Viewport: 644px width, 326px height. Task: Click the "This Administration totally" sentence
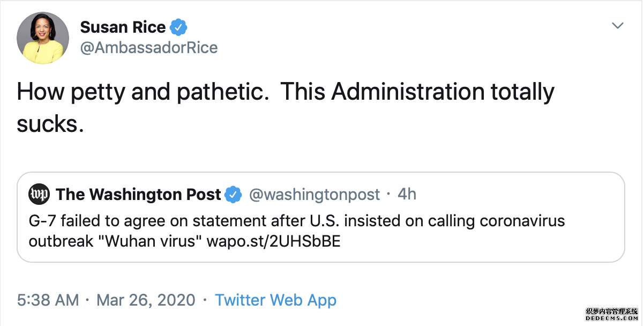[417, 92]
